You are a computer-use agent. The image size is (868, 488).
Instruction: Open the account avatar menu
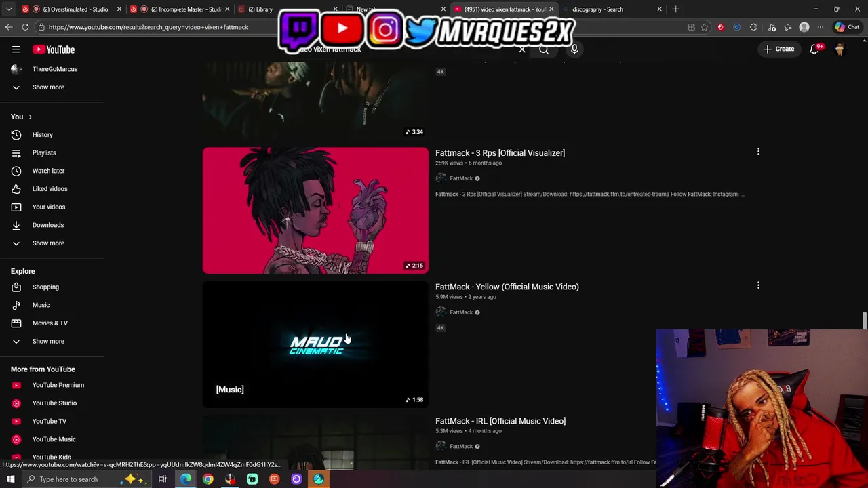point(840,49)
